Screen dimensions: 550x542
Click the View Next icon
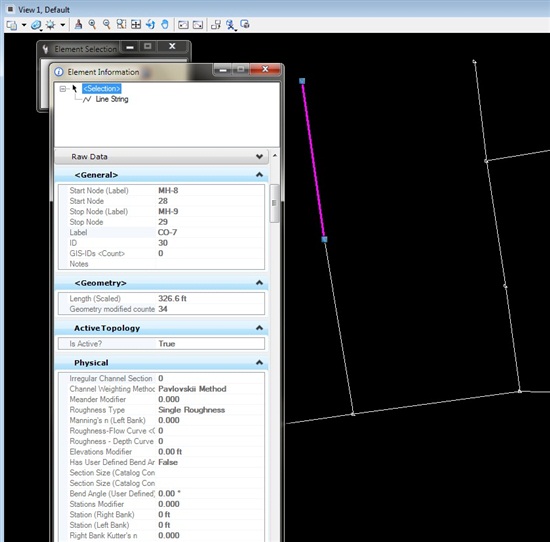pos(198,25)
